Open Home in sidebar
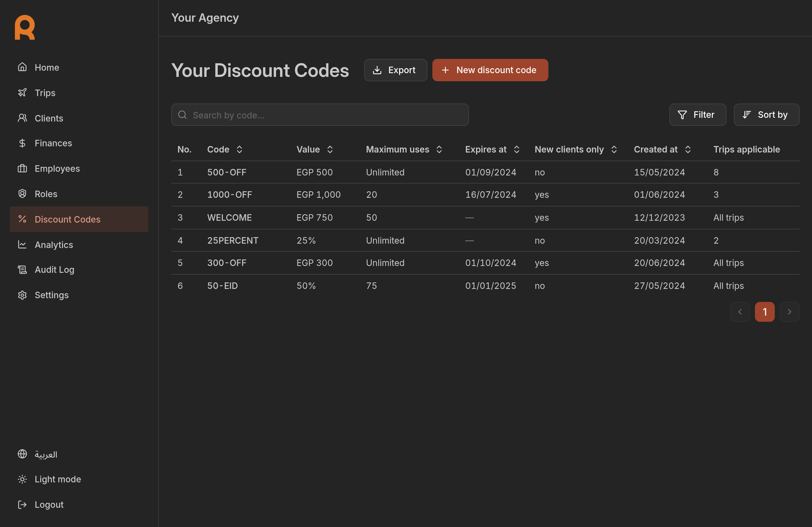The width and height of the screenshot is (812, 527). (x=47, y=67)
